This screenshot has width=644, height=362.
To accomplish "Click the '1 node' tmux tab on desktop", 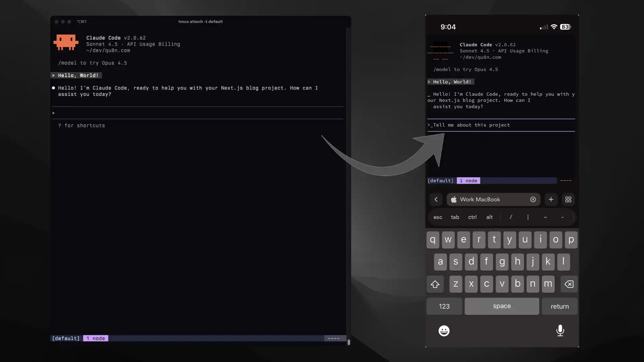I will coord(96,338).
